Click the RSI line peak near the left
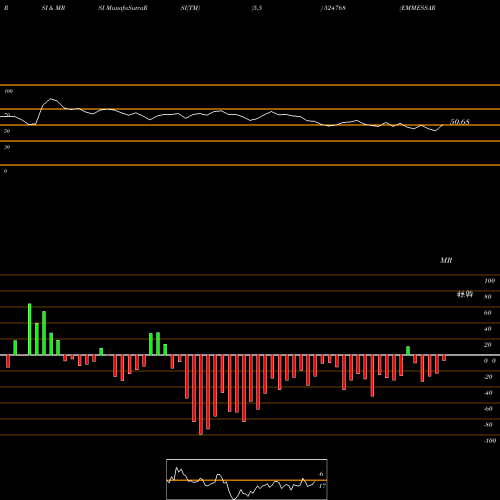This screenshot has height=500, width=500. (51, 99)
